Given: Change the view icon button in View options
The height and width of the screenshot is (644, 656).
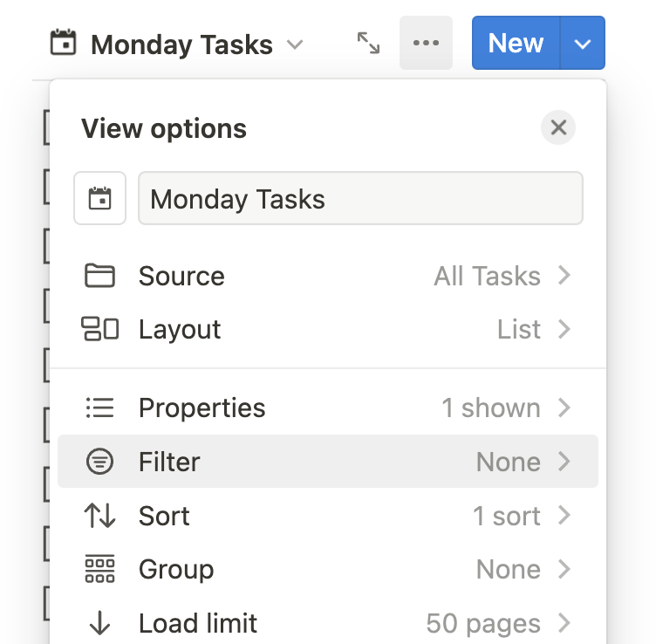Looking at the screenshot, I should [x=100, y=198].
